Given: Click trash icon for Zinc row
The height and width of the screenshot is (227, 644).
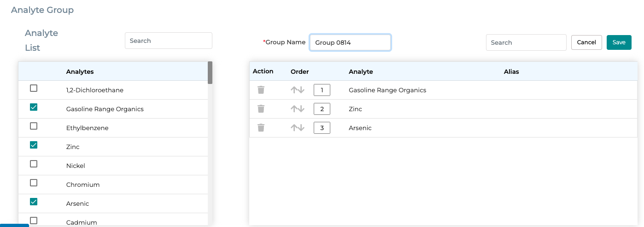Looking at the screenshot, I should (x=261, y=109).
